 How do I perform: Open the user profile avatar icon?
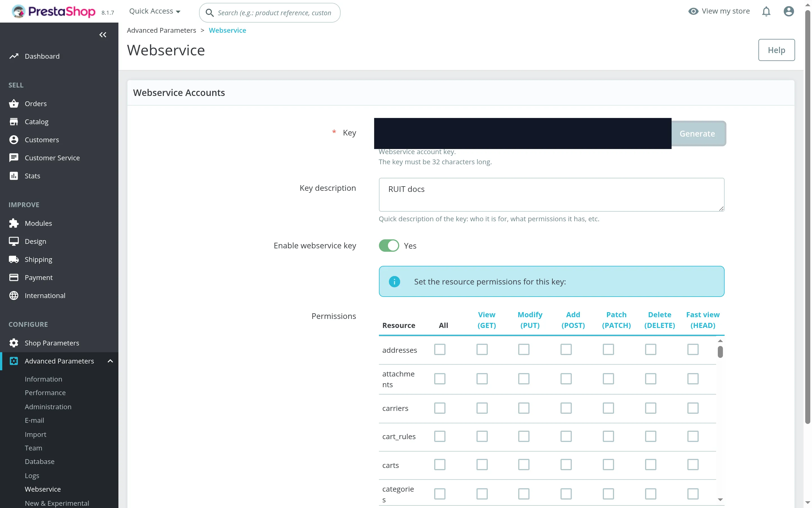[789, 11]
